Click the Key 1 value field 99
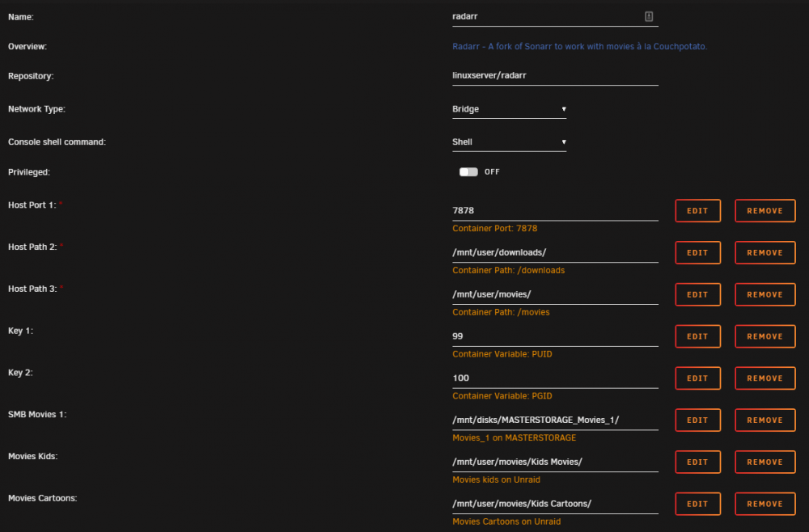This screenshot has width=809, height=532. (x=555, y=336)
